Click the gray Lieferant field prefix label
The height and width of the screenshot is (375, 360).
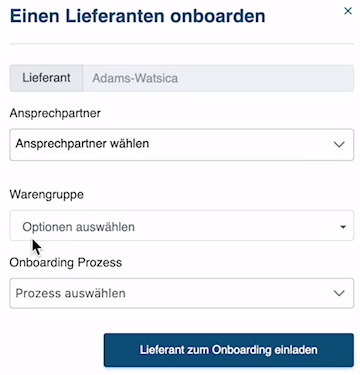46,78
